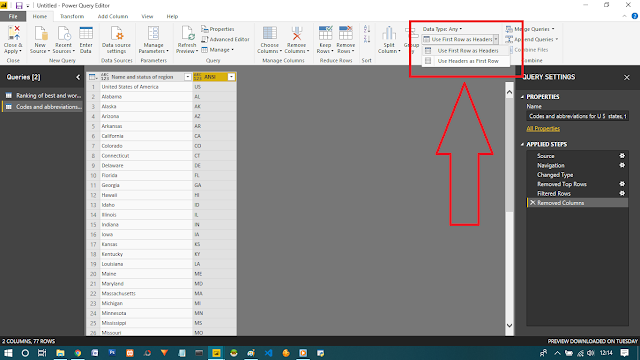Open the New Source icon
640x360 pixels.
[x=40, y=33]
